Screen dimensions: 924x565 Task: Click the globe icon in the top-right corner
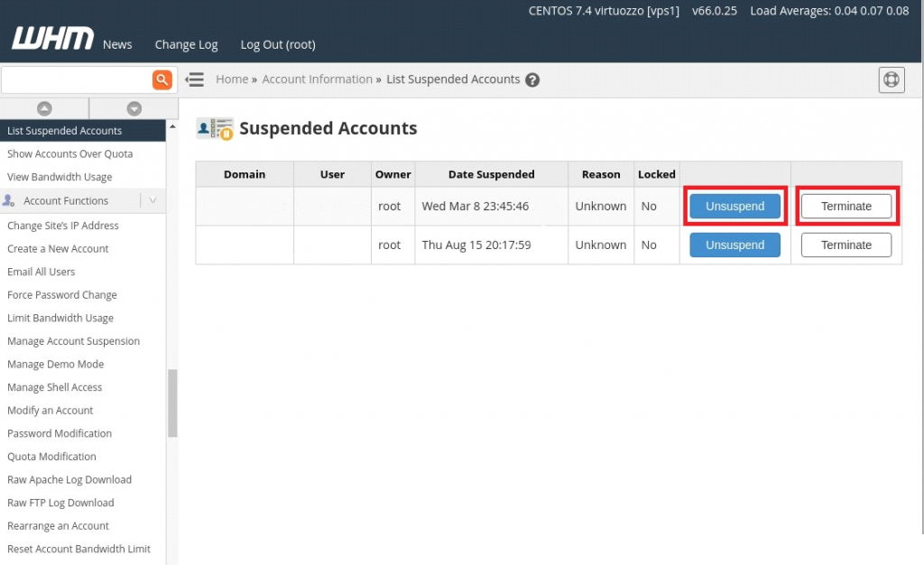892,79
